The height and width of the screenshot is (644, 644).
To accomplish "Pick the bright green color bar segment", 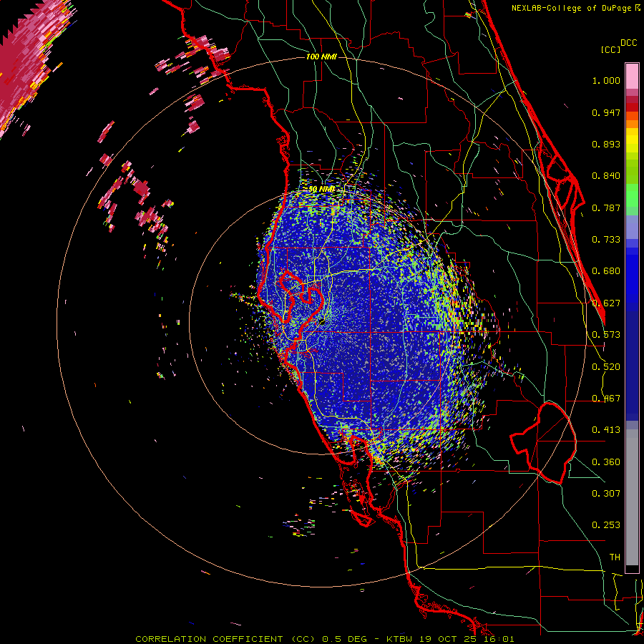I will 632,195.
